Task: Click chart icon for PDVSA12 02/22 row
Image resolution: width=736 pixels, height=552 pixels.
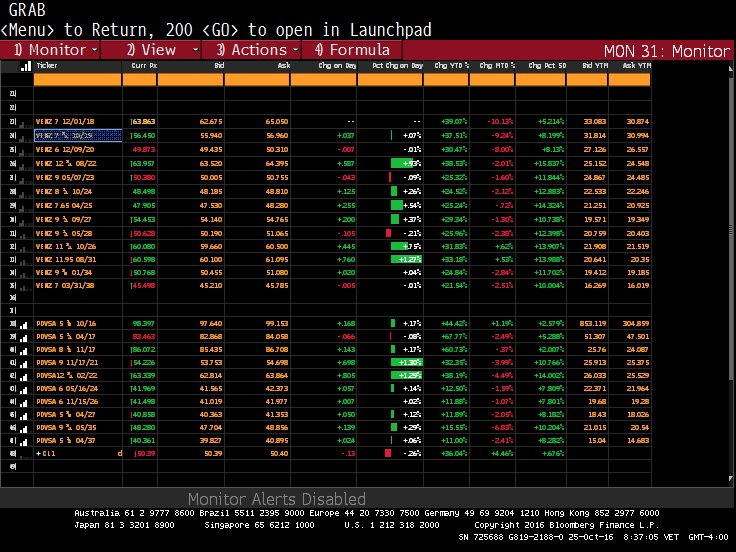Action: tap(23, 376)
